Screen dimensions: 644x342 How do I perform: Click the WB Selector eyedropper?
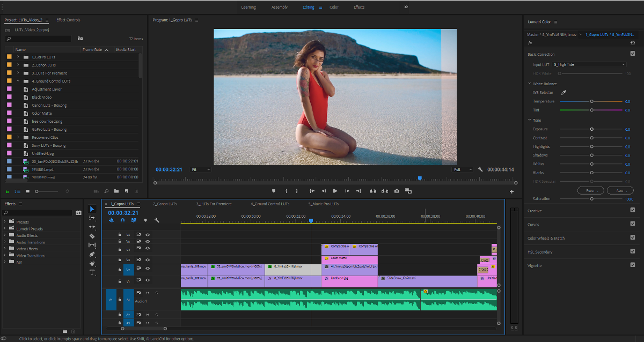pyautogui.click(x=563, y=93)
